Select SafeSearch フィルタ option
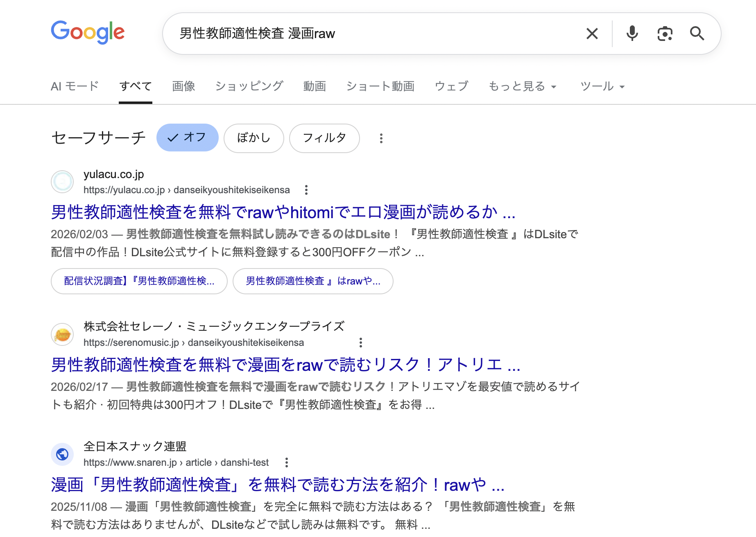Image resolution: width=756 pixels, height=537 pixels. pos(324,138)
